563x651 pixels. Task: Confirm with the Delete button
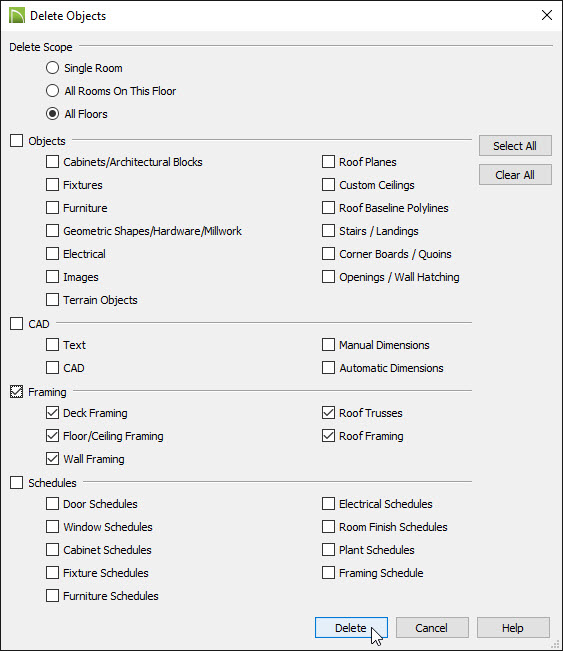click(x=351, y=628)
